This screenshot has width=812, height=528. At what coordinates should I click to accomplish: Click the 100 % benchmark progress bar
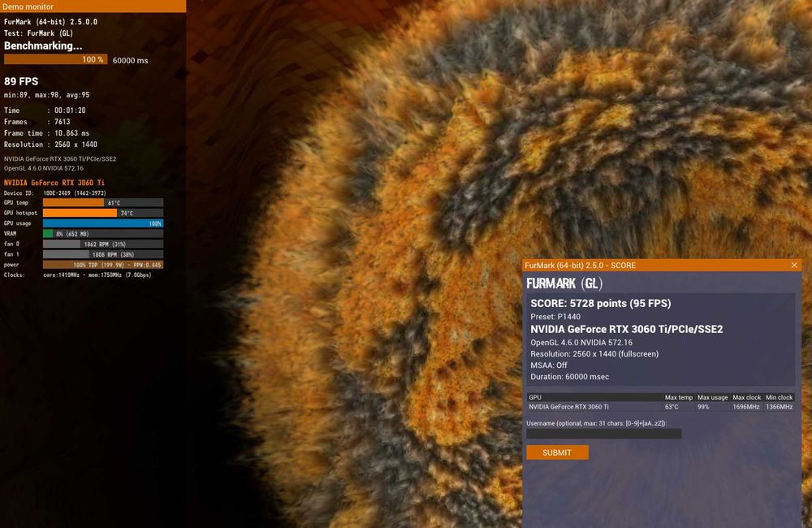point(56,59)
